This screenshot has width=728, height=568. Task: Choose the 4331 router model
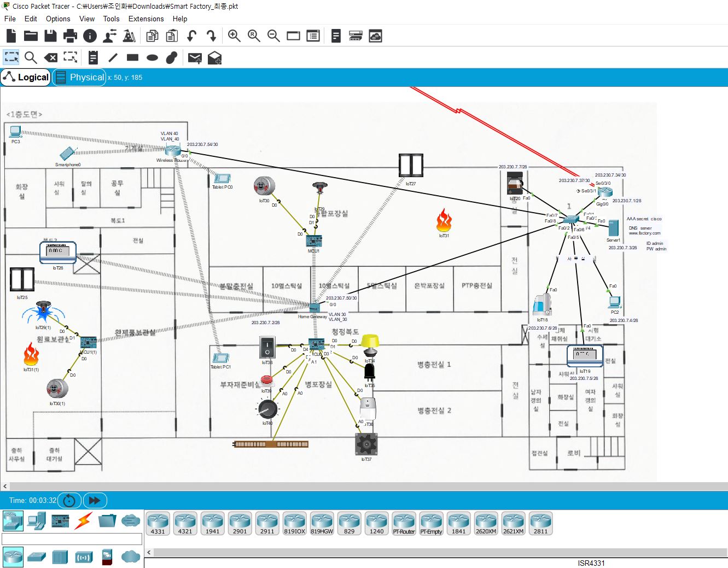158,523
